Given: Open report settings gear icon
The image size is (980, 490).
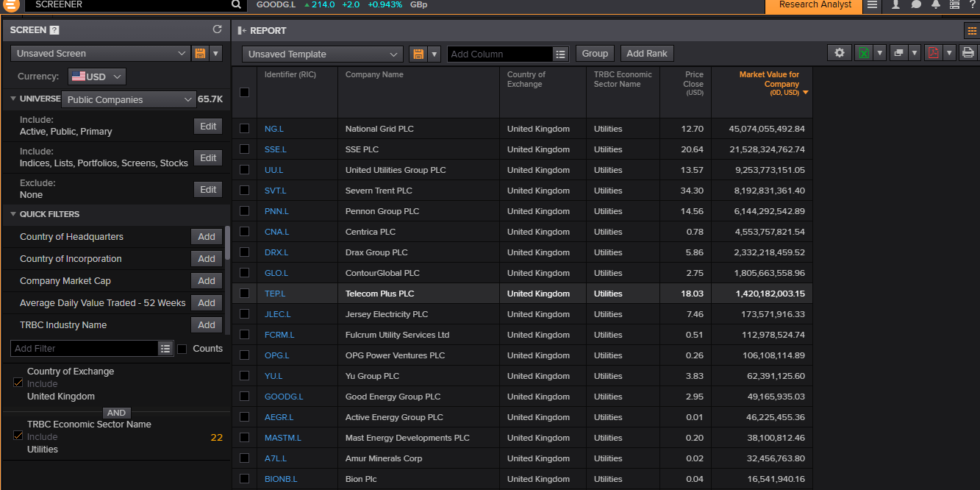Looking at the screenshot, I should [x=839, y=53].
